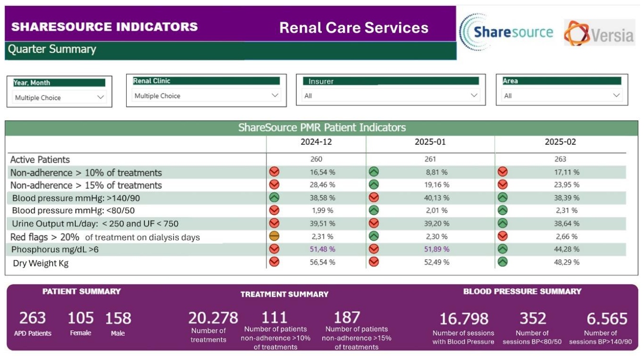Open the Year, Month dropdown
This screenshot has height=360, width=644.
(x=59, y=97)
